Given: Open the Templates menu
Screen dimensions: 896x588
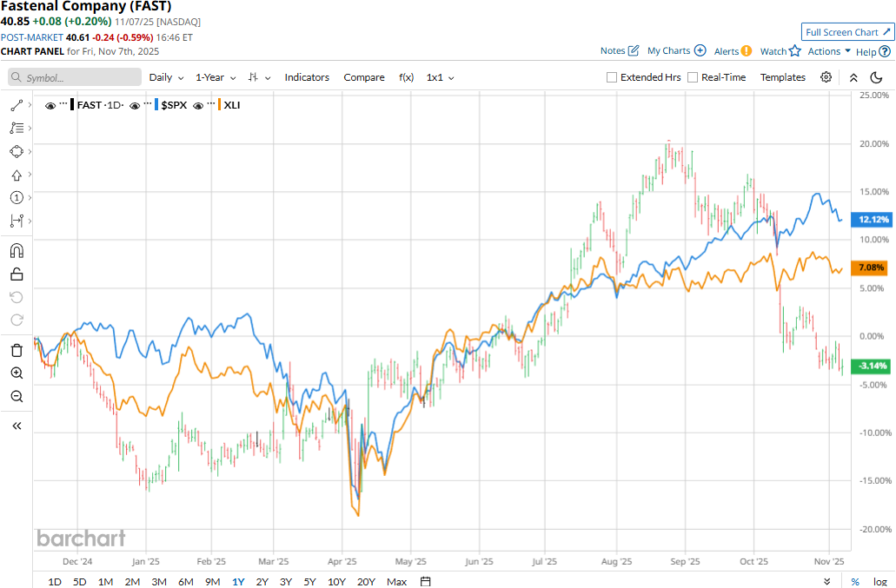Looking at the screenshot, I should (x=782, y=77).
